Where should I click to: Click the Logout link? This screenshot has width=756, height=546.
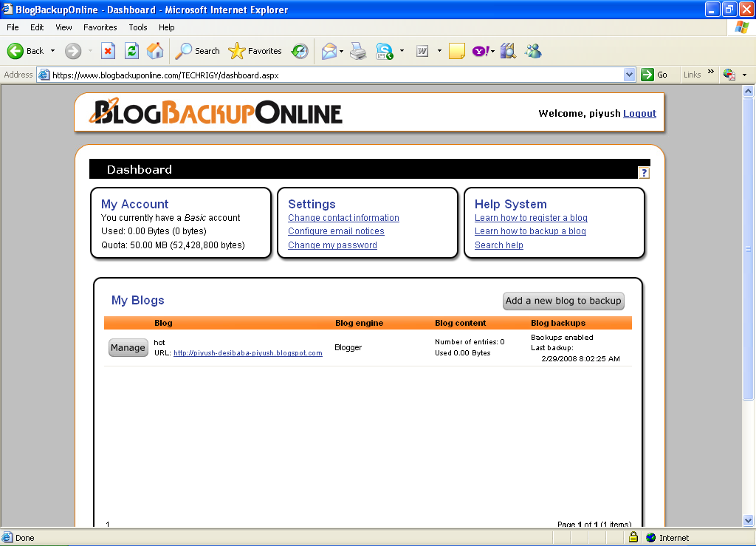pos(640,113)
